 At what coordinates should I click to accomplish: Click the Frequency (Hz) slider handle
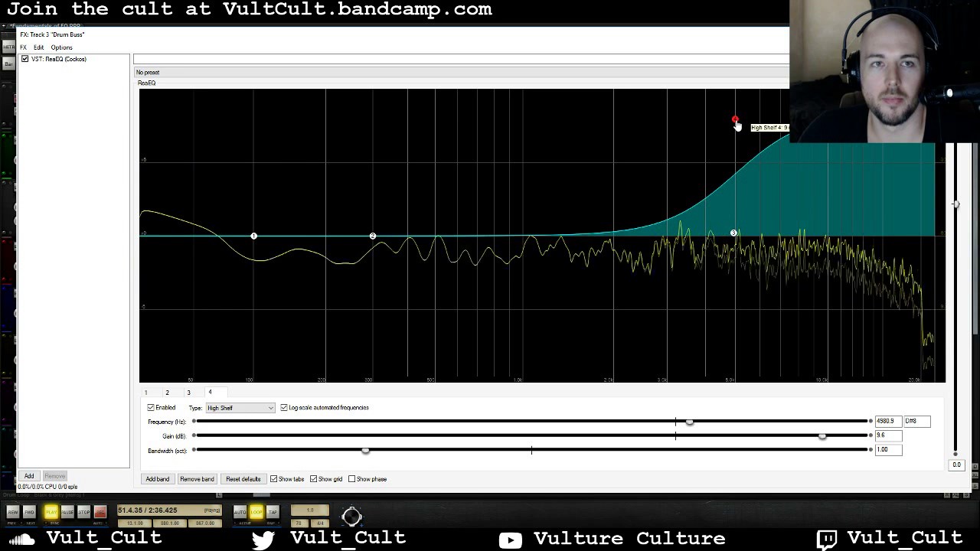[x=690, y=422]
